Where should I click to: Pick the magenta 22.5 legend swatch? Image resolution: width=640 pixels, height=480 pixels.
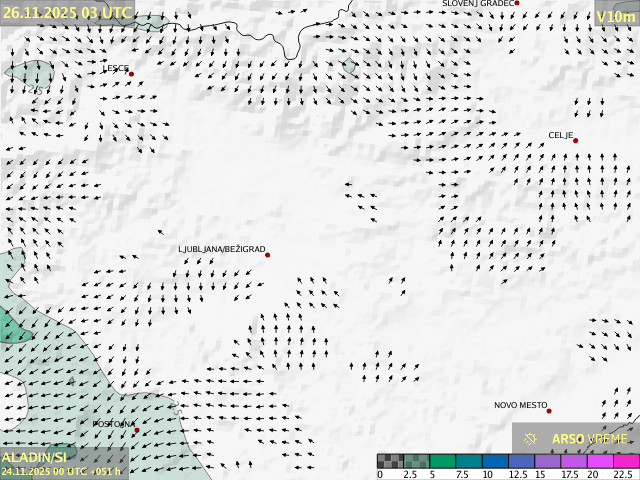pyautogui.click(x=625, y=461)
